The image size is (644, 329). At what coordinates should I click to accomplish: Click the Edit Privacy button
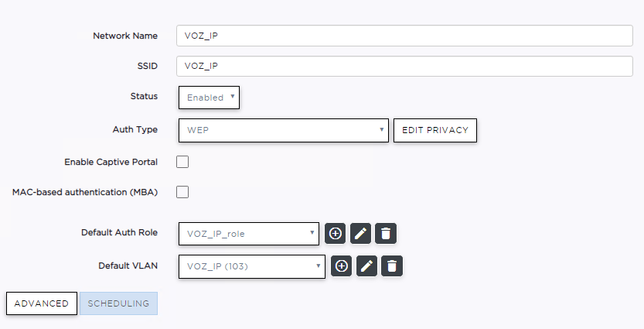[x=435, y=130]
